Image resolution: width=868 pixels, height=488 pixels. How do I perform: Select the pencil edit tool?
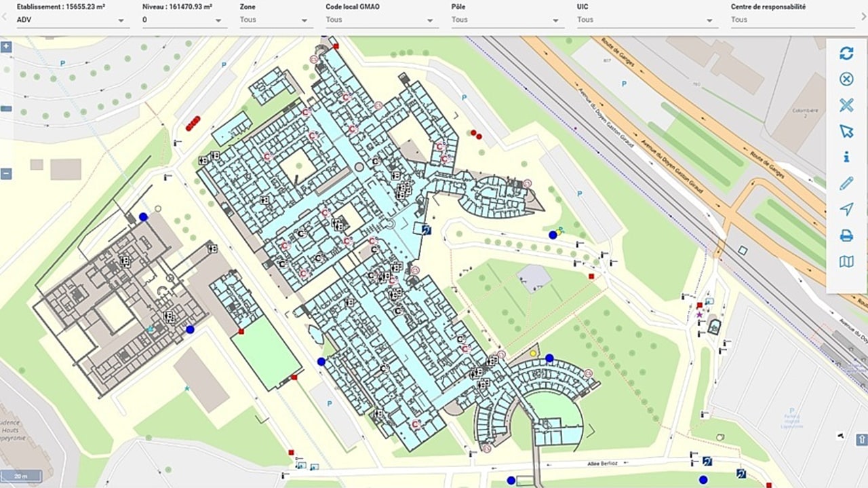[846, 183]
